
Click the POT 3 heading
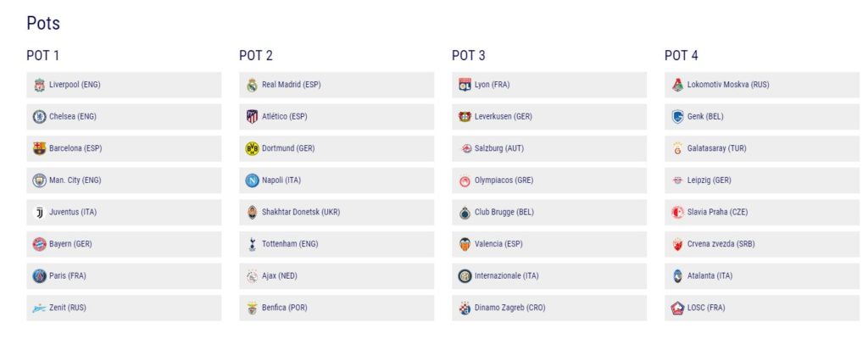click(468, 55)
